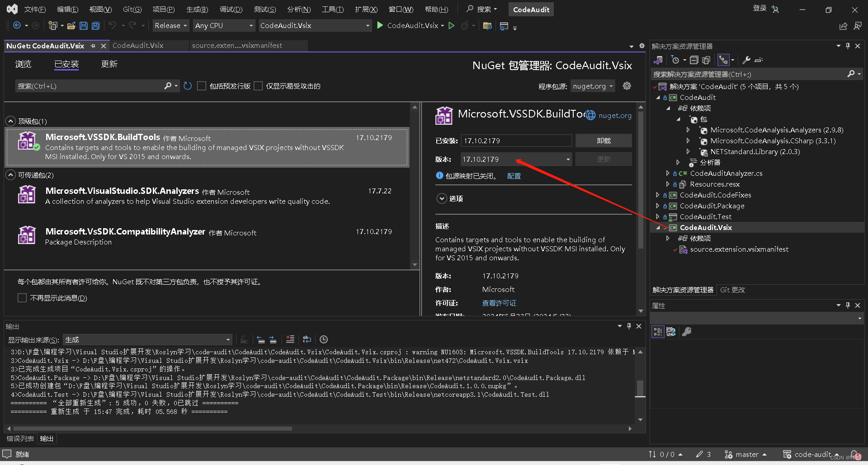Open the 查看许可证 link
The width and height of the screenshot is (868, 465).
pos(499,303)
